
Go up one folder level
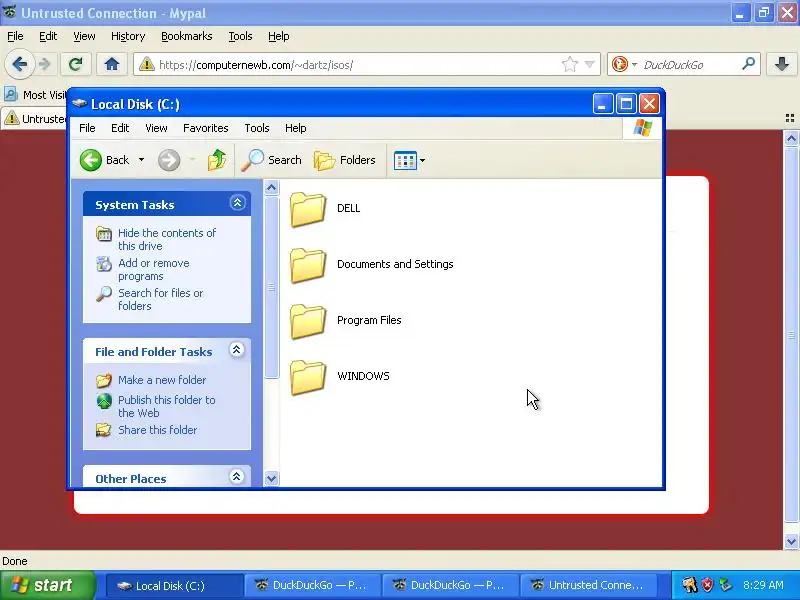click(x=217, y=160)
